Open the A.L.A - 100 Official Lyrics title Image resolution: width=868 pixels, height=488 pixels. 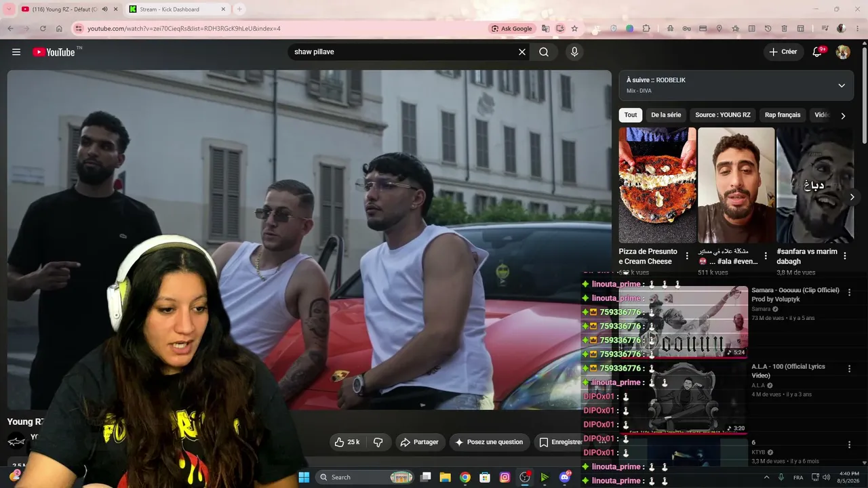tap(789, 371)
